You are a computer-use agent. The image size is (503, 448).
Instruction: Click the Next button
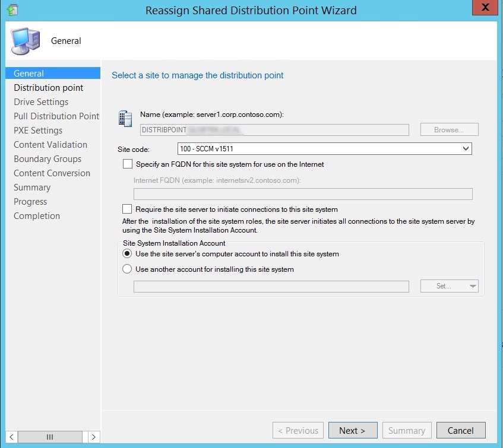[353, 430]
